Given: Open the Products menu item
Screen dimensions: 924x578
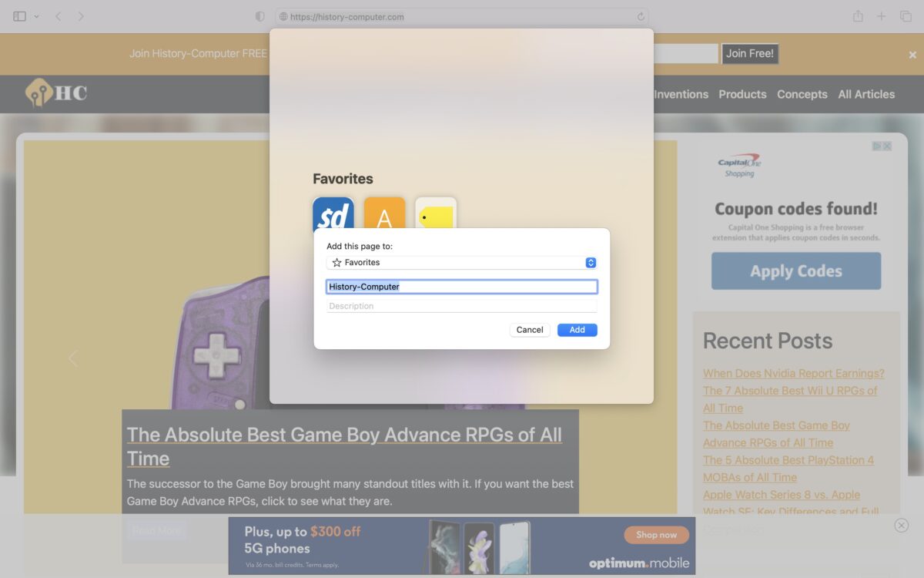Looking at the screenshot, I should click(742, 94).
